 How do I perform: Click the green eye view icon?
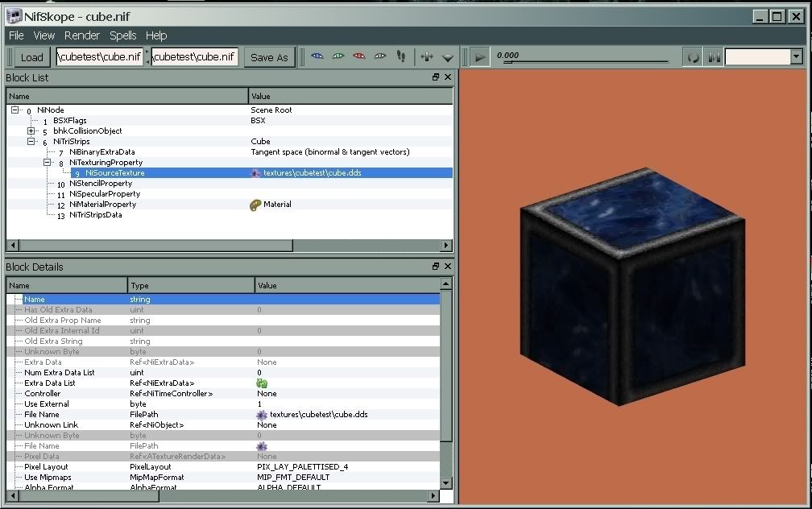tap(338, 56)
